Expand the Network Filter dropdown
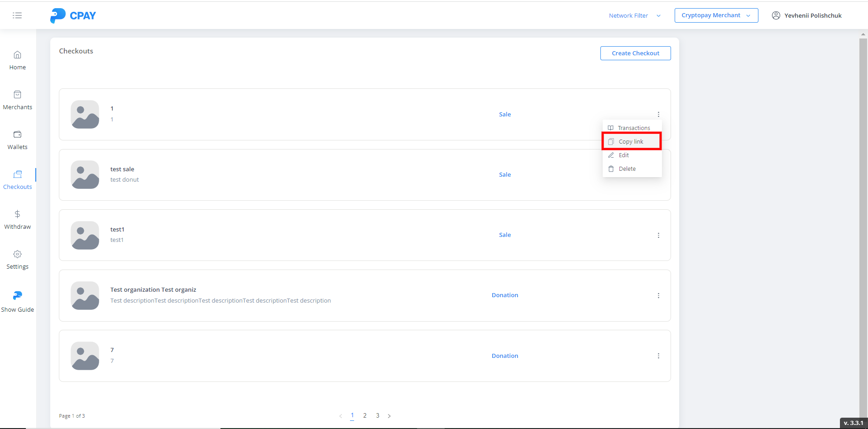The width and height of the screenshot is (868, 429). tap(634, 15)
